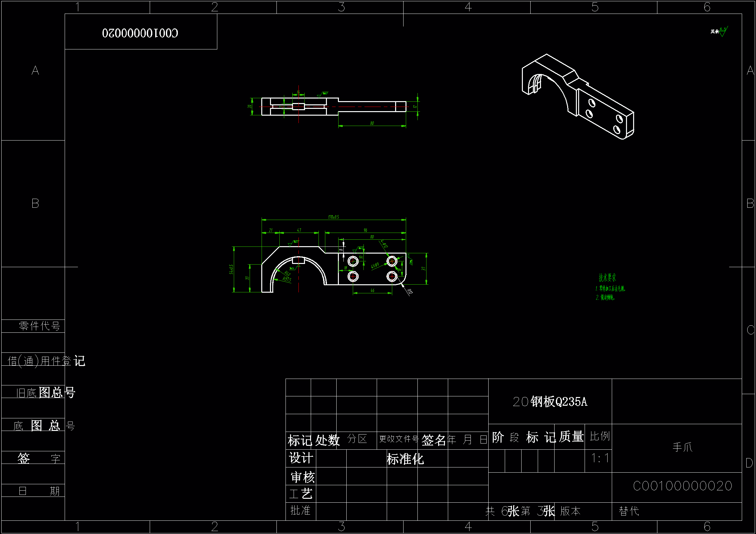
Task: Click the C00100000020 number in title block
Action: (682, 486)
